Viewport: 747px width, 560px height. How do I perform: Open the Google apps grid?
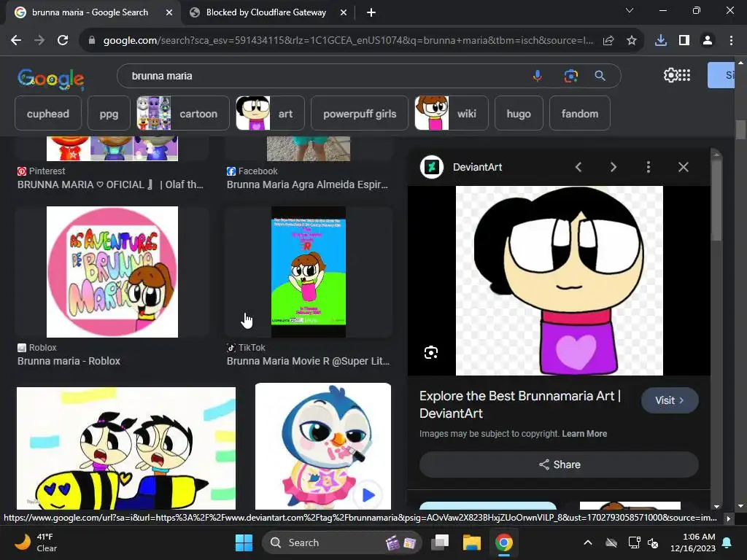[x=684, y=75]
